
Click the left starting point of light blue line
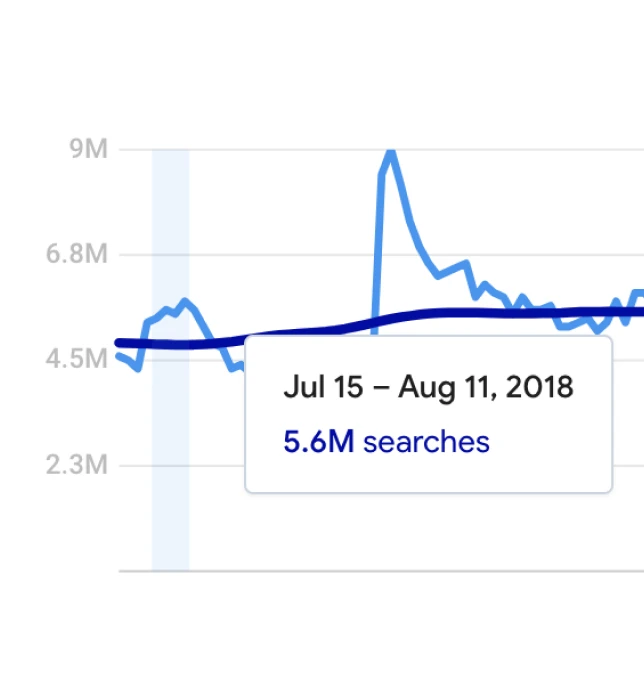(x=119, y=356)
